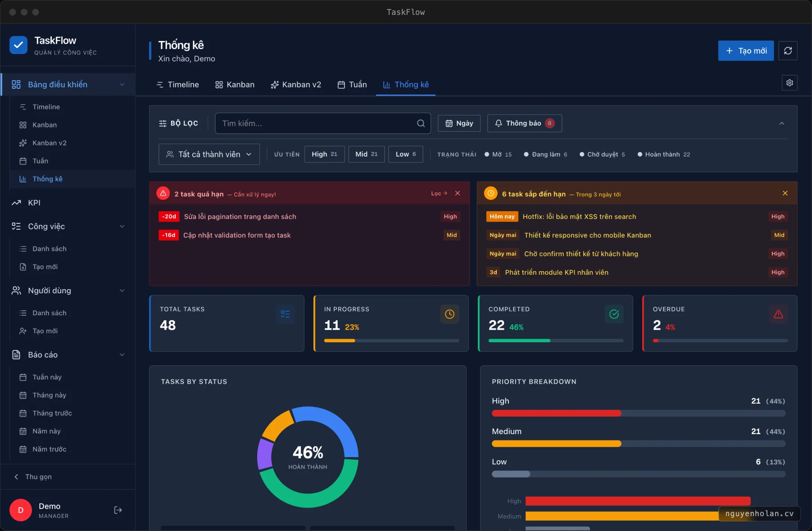Click the TaskFlow checkmark logo

click(18, 45)
